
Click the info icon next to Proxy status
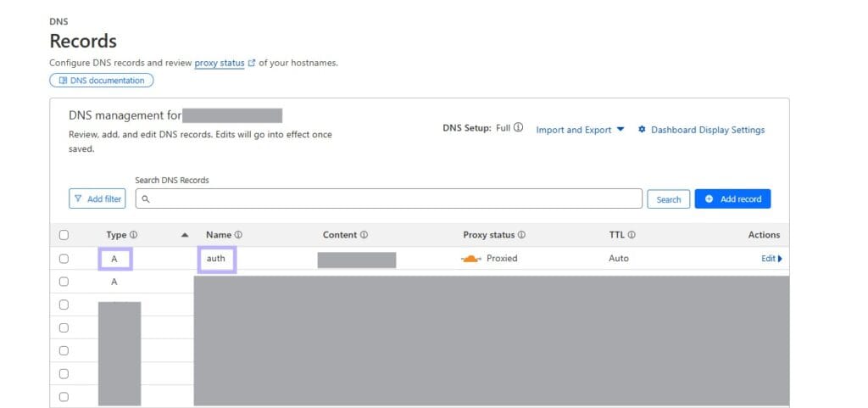[x=521, y=235]
